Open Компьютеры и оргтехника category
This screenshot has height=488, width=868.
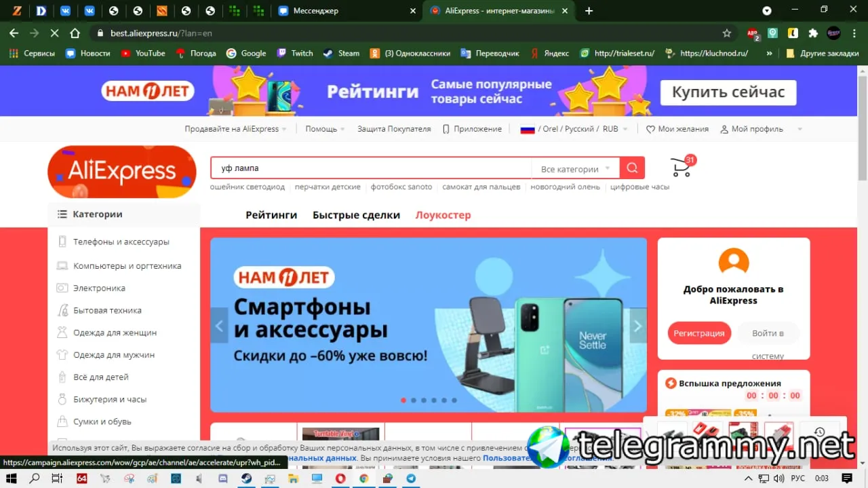click(x=127, y=266)
